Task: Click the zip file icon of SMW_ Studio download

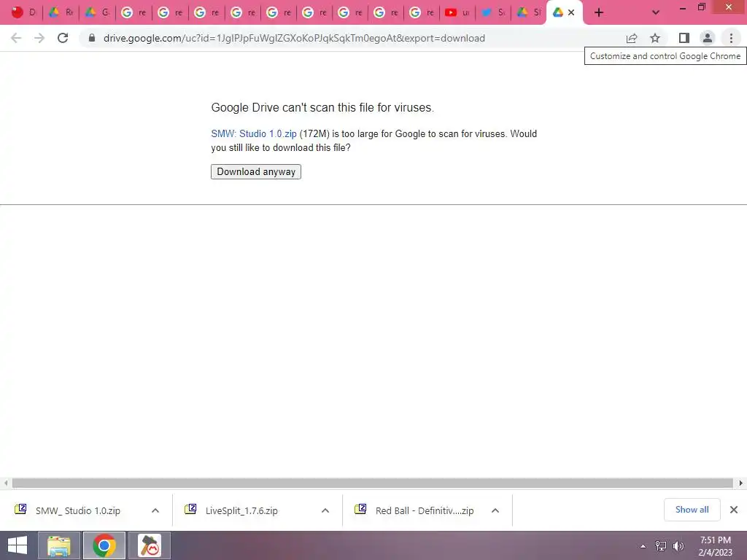Action: coord(20,509)
